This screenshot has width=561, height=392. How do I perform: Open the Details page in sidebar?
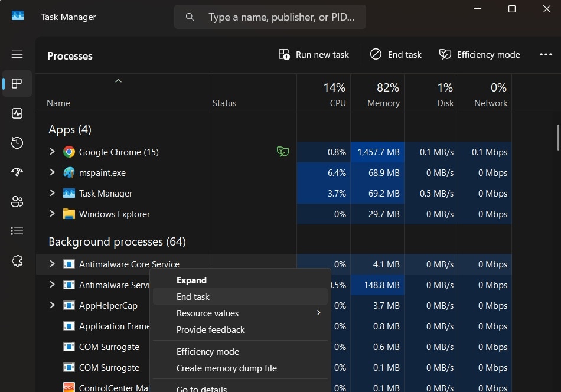[x=17, y=231]
